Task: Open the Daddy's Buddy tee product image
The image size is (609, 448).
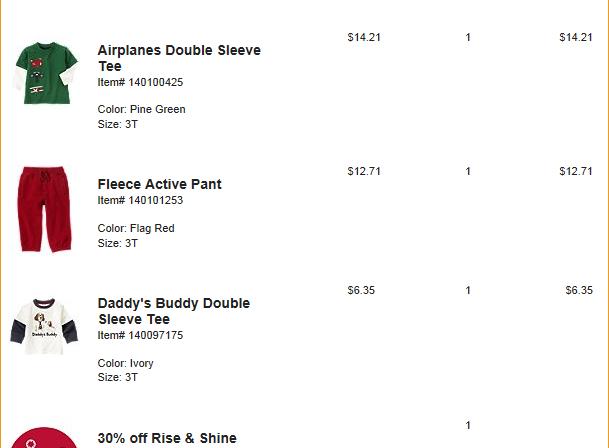Action: click(x=44, y=326)
